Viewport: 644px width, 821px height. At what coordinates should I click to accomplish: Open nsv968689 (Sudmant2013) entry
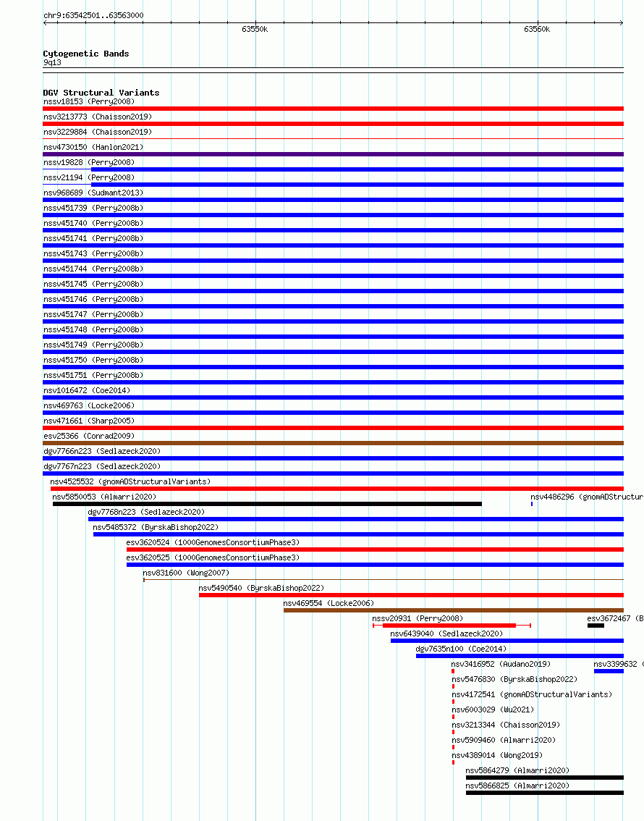(93, 193)
